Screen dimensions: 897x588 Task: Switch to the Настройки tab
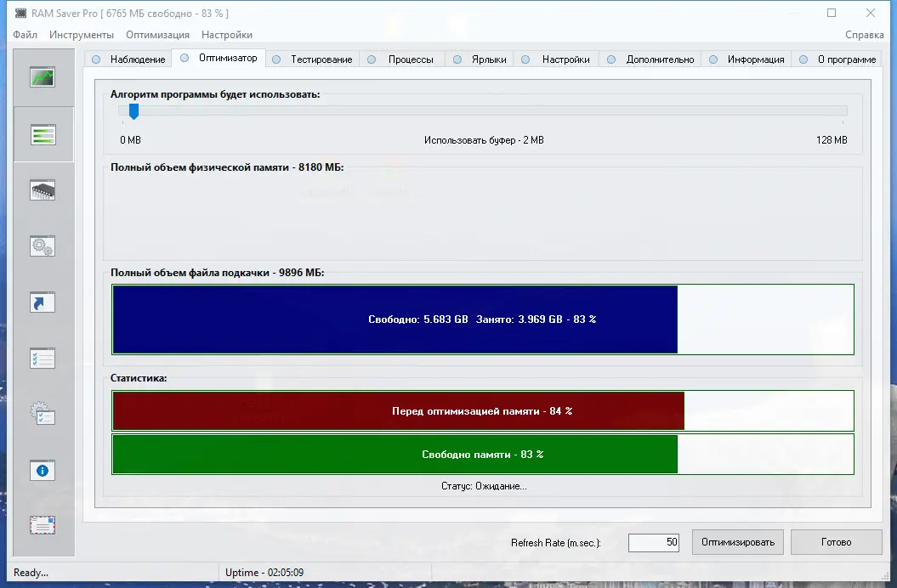561,59
